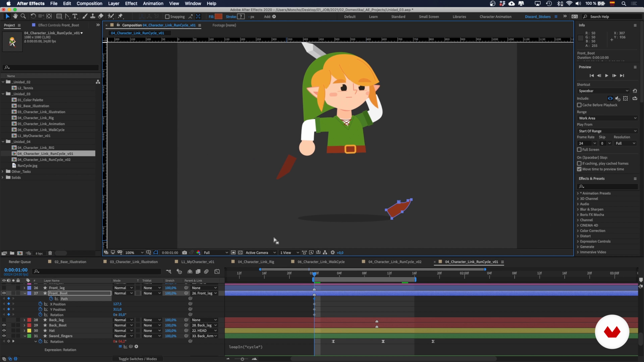Open the Effect menu

click(x=131, y=4)
